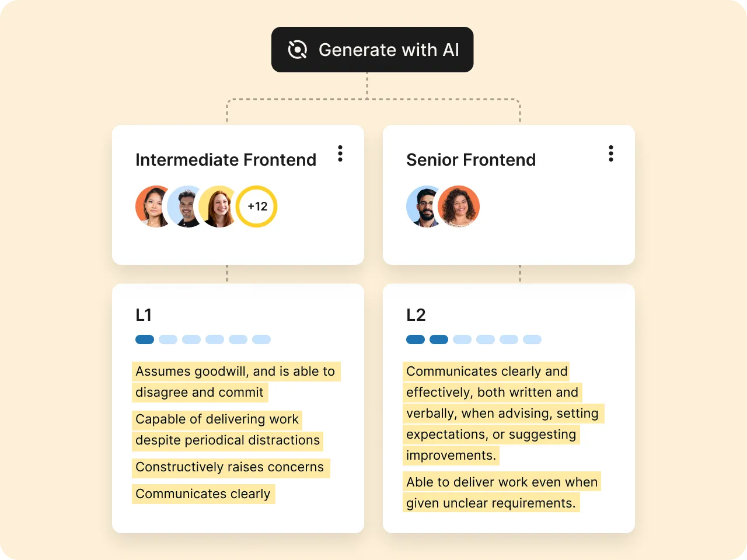Click 'Communicates clearly' skill in L1 card
Viewport: 747px width, 560px height.
click(x=203, y=494)
